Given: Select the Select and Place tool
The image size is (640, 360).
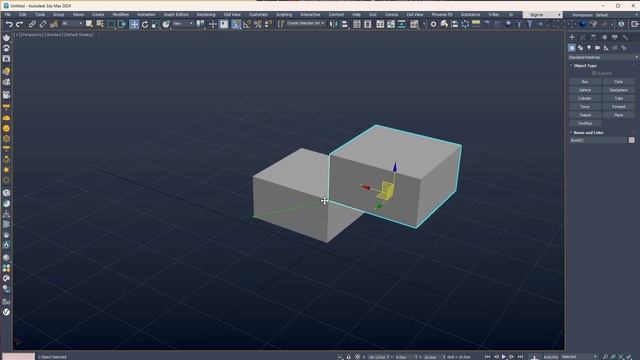Looking at the screenshot, I should click(166, 24).
